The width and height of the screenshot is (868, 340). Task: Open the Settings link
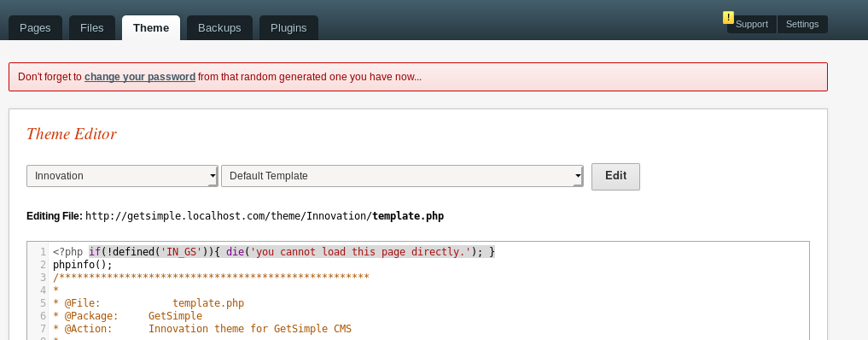pyautogui.click(x=802, y=25)
